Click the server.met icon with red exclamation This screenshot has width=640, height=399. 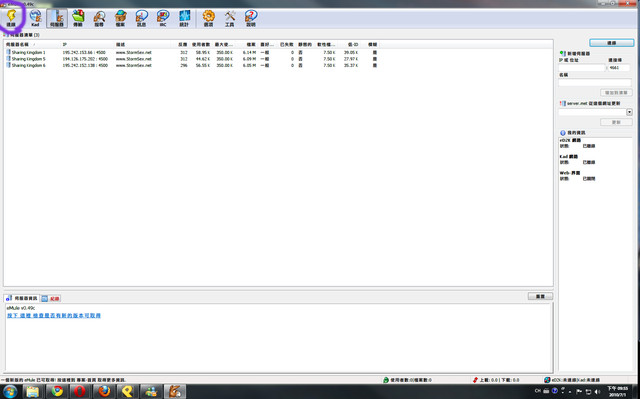coord(563,104)
